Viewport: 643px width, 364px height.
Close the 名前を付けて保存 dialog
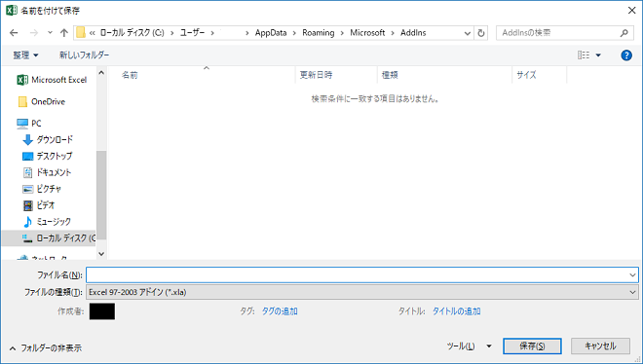(x=632, y=11)
